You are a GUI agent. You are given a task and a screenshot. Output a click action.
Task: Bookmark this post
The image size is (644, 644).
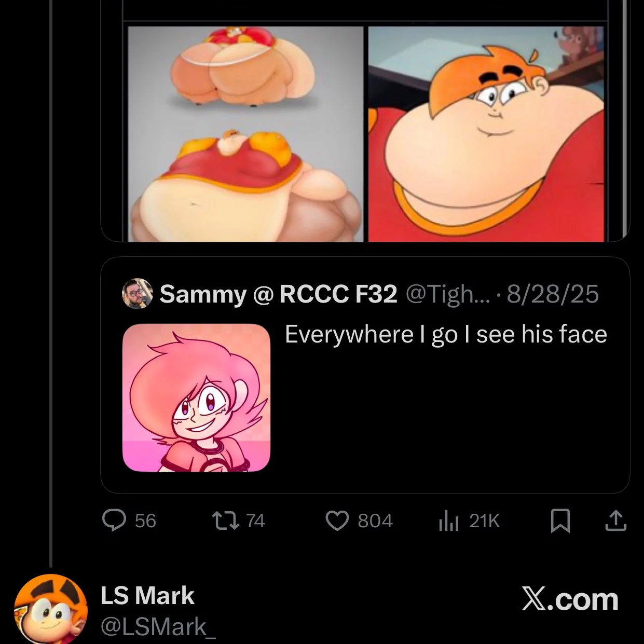click(560, 520)
